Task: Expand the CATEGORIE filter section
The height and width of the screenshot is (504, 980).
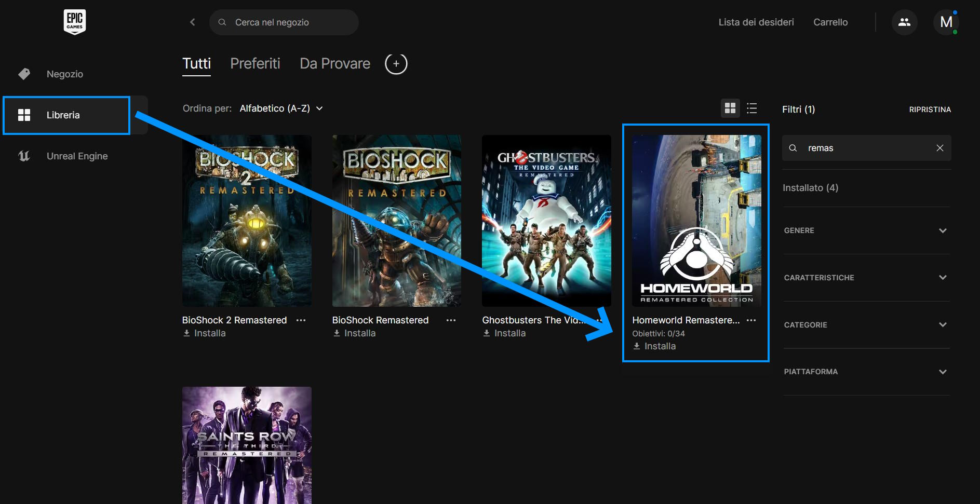Action: coord(866,325)
